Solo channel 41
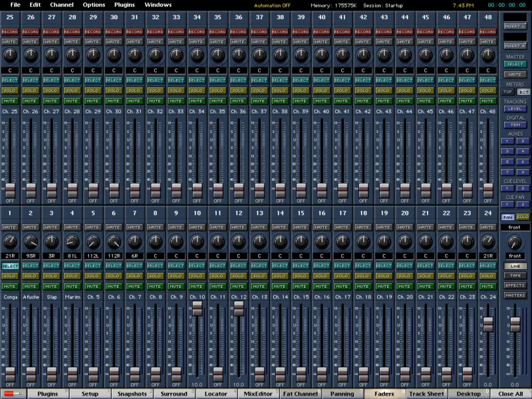532x399 pixels. coord(342,90)
